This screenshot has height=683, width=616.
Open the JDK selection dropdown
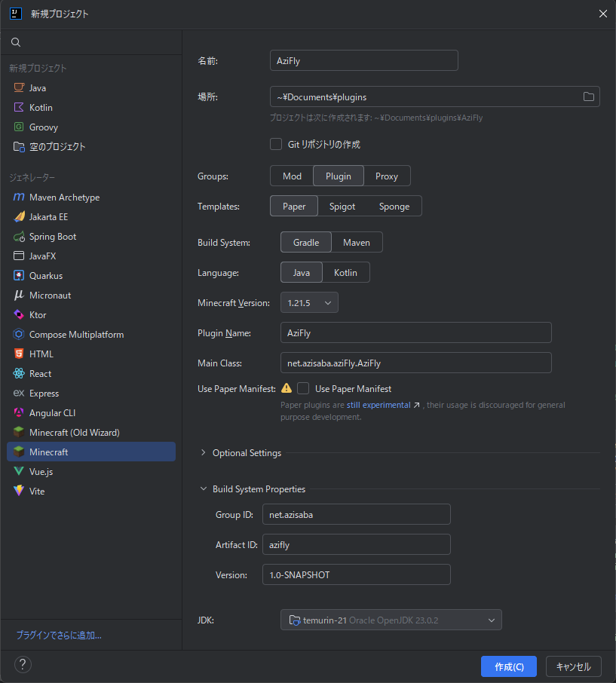coord(391,620)
